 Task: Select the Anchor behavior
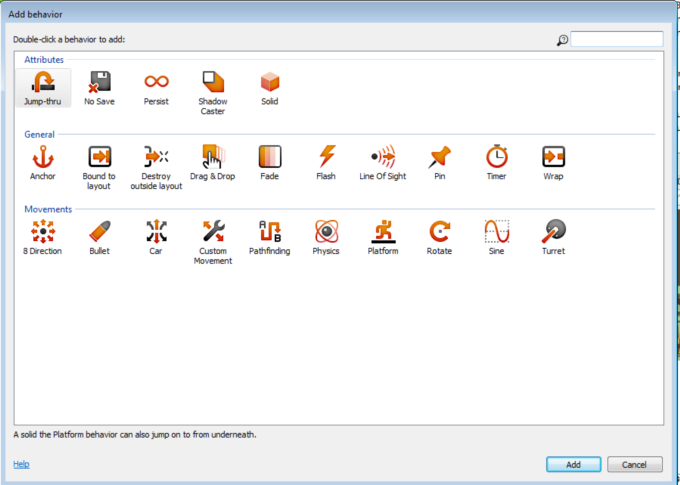[x=43, y=163]
